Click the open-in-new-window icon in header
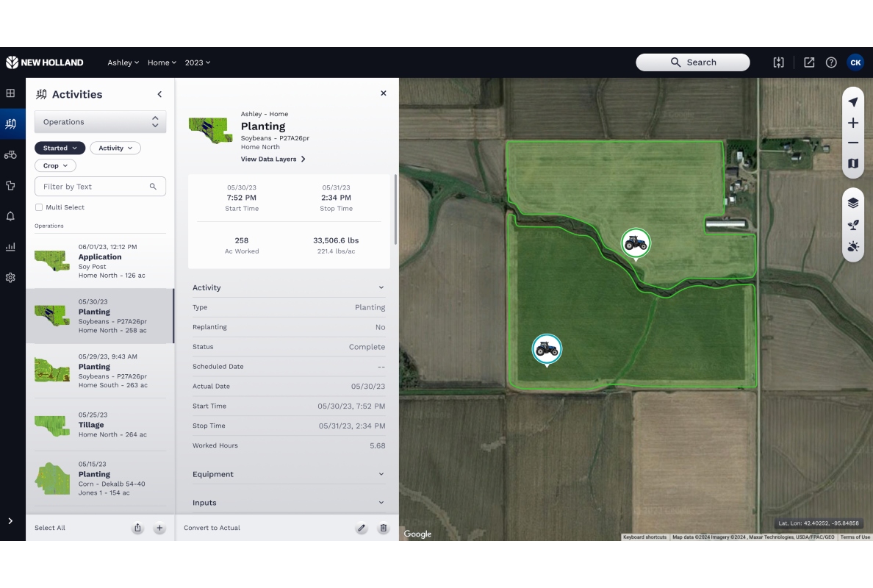873x588 pixels. pos(809,62)
